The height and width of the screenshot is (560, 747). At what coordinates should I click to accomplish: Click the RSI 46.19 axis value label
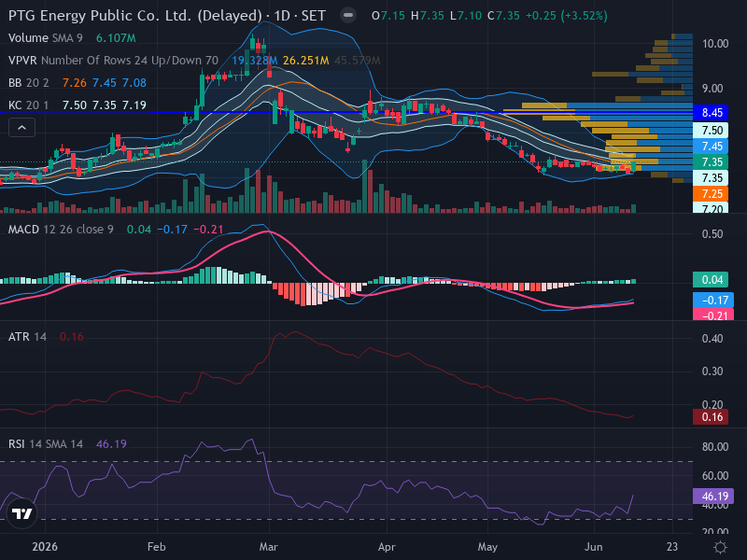(713, 497)
